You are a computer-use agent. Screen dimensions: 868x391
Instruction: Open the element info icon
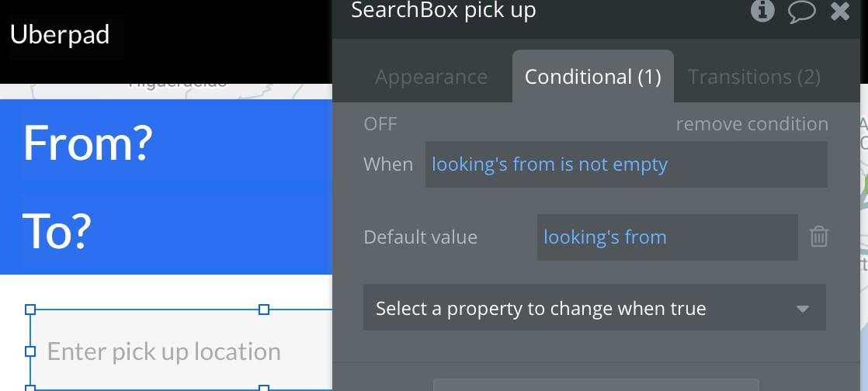click(762, 10)
